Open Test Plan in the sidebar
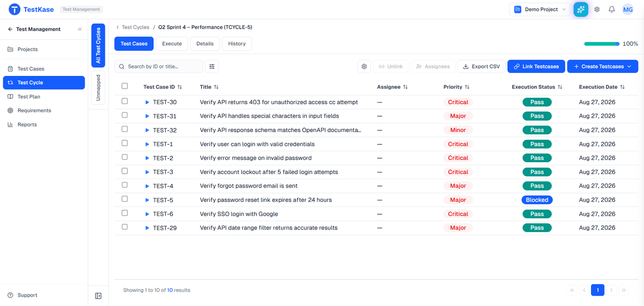The width and height of the screenshot is (644, 306). coord(44,97)
